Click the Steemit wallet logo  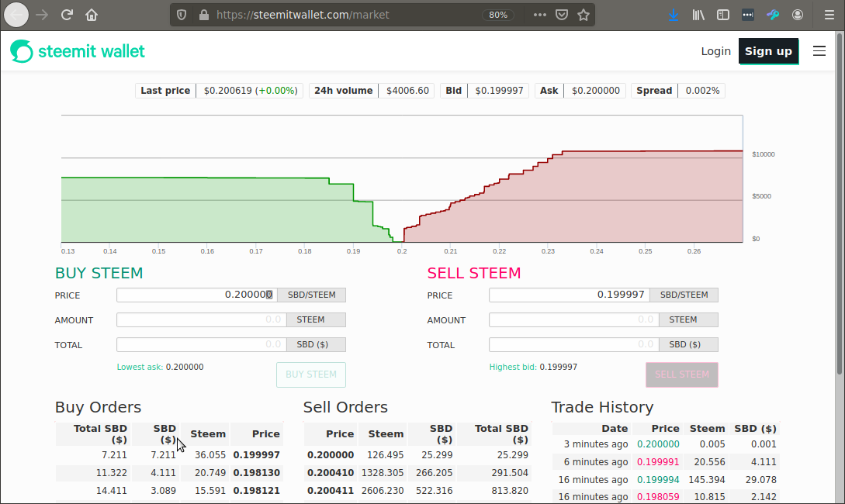click(x=78, y=51)
